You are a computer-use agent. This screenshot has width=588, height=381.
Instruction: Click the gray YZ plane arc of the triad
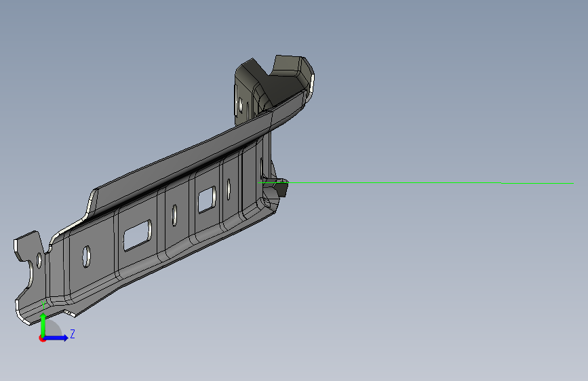coord(52,328)
